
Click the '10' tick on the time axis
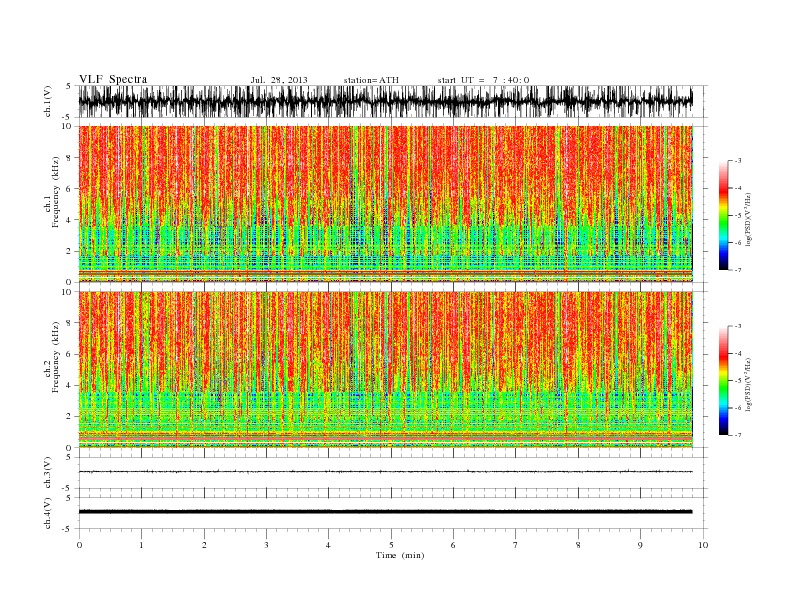click(x=703, y=545)
